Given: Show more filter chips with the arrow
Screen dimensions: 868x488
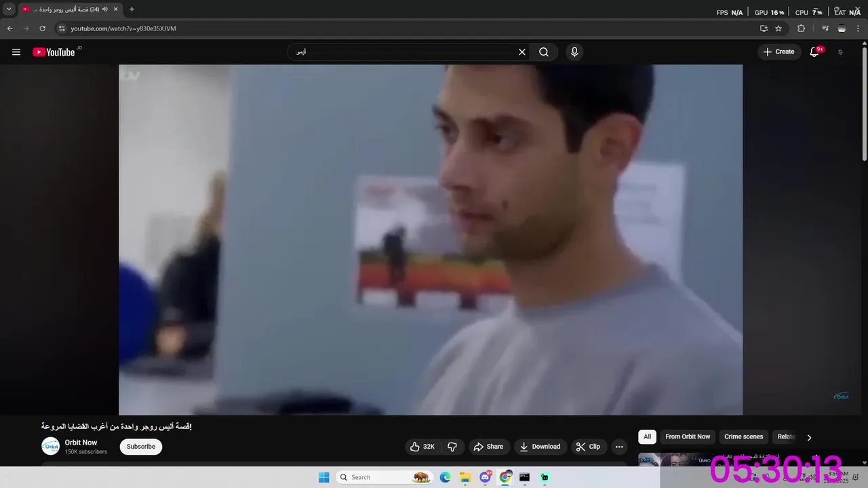Looking at the screenshot, I should [x=809, y=437].
